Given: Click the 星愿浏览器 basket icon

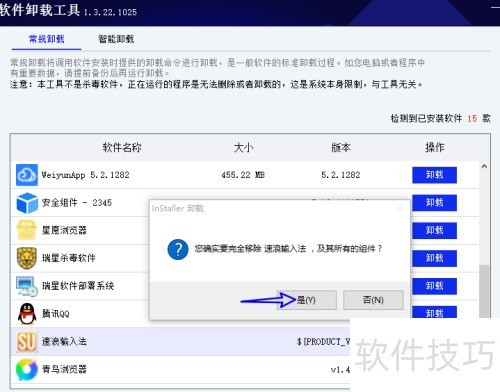Looking at the screenshot, I should 26,230.
